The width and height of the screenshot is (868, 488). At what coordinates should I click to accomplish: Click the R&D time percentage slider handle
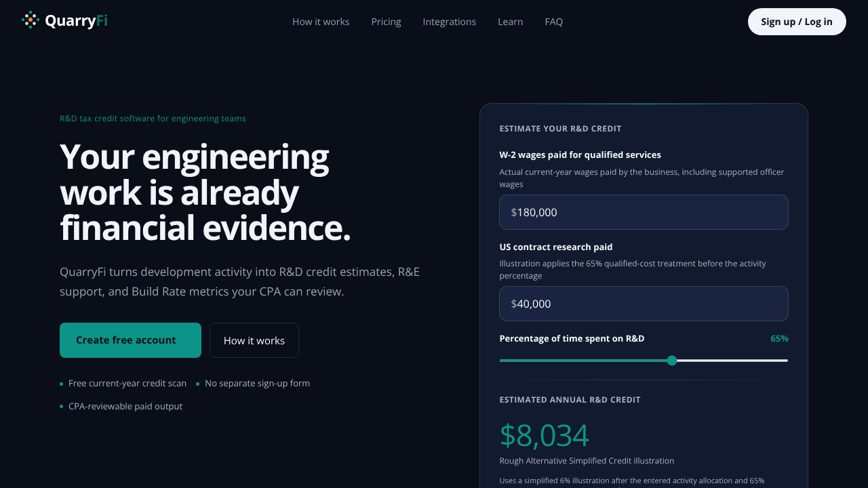(x=672, y=361)
